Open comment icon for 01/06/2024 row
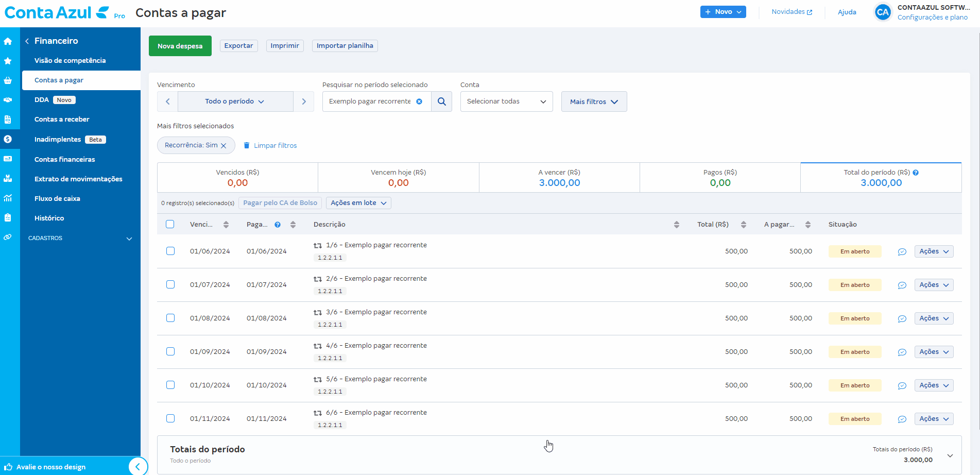 tap(902, 252)
